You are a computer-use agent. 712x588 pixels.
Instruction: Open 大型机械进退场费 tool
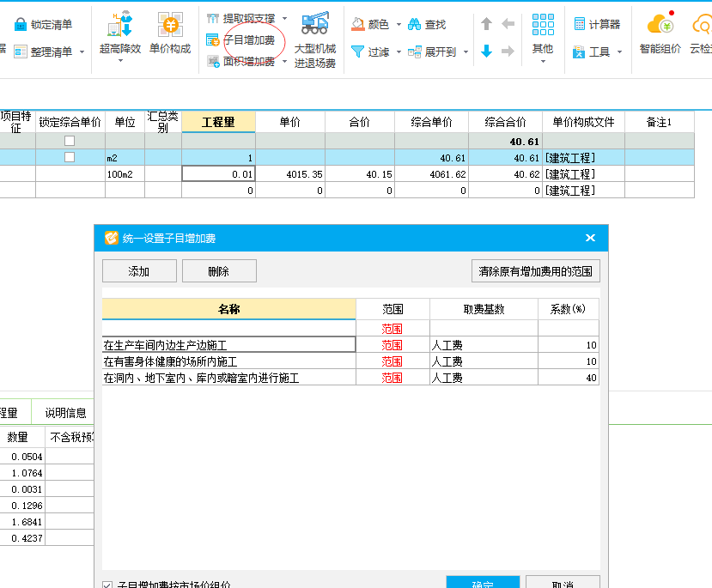[314, 40]
